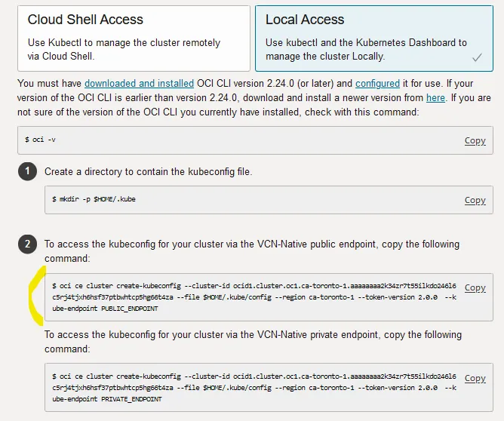Click the 'mkdir -p $HOME/.kube' code text

pos(94,200)
